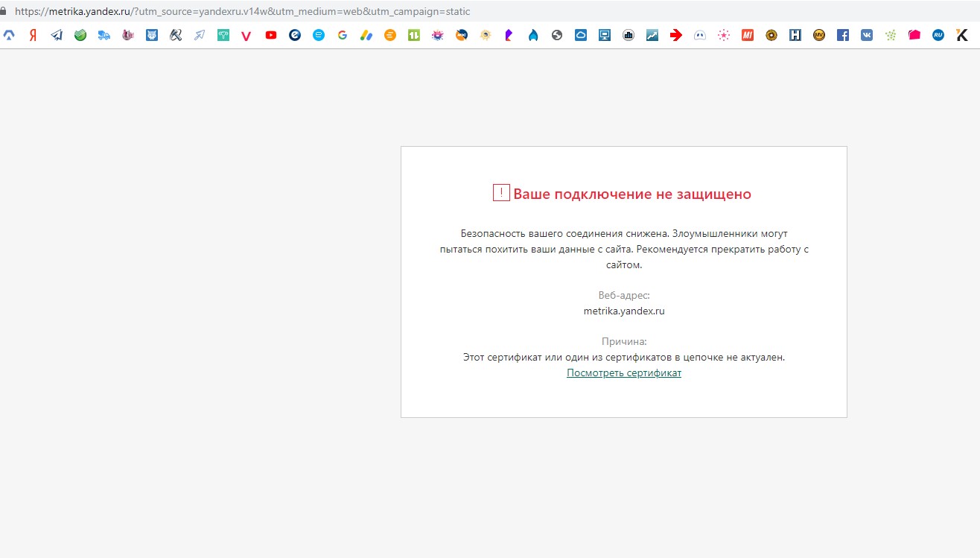Open the Yandex bookmark with red Я

[x=33, y=35]
